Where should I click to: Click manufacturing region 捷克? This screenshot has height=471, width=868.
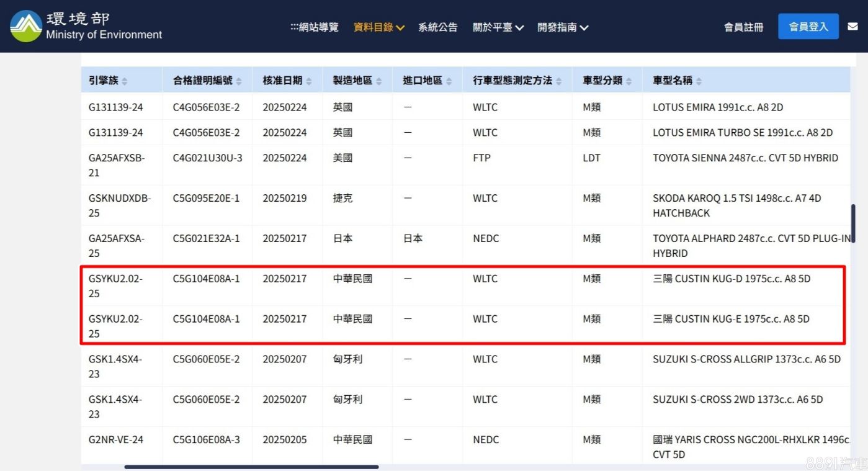point(342,199)
